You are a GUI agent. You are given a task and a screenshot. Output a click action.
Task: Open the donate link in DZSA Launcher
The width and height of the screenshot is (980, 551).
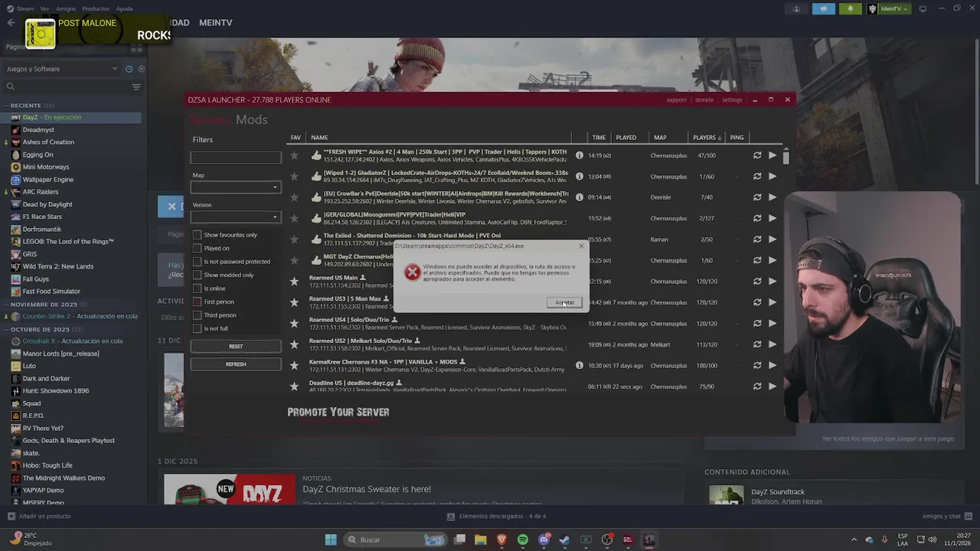click(704, 99)
